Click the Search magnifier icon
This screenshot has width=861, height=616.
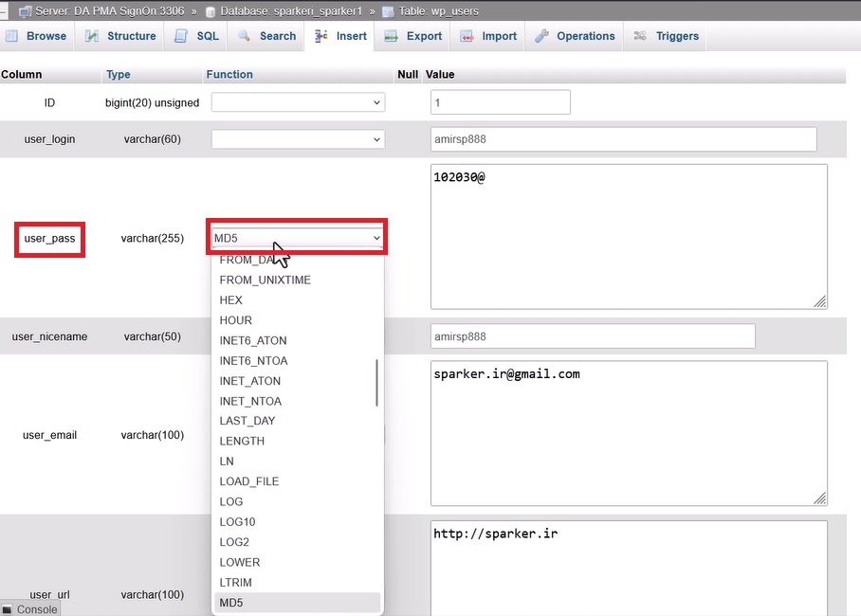[x=244, y=36]
